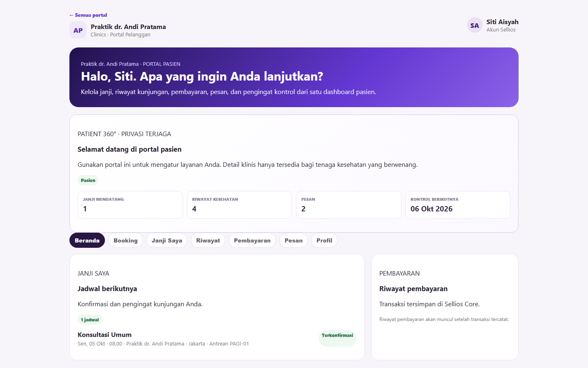Image resolution: width=588 pixels, height=368 pixels.
Task: Open the Pembayaran tab
Action: point(252,240)
